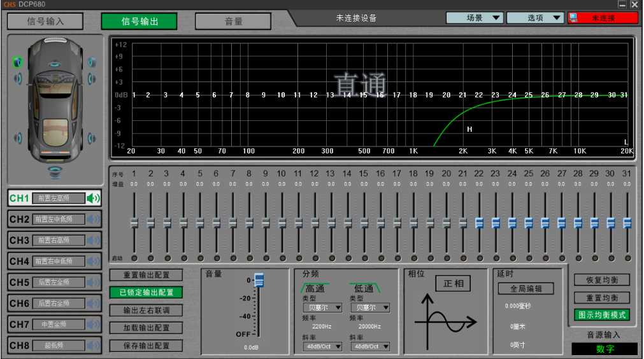Click the 重置输出配置 button
The width and height of the screenshot is (644, 359).
coord(146,275)
